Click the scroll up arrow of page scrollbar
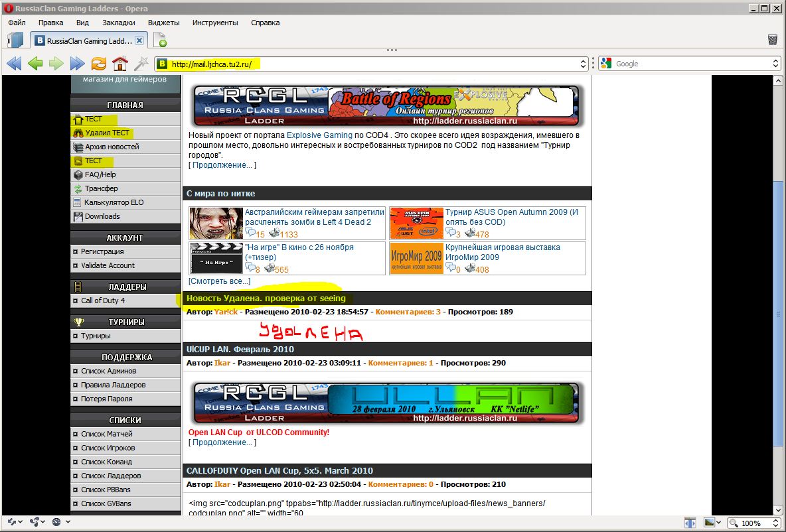This screenshot has width=786, height=532. pyautogui.click(x=778, y=80)
